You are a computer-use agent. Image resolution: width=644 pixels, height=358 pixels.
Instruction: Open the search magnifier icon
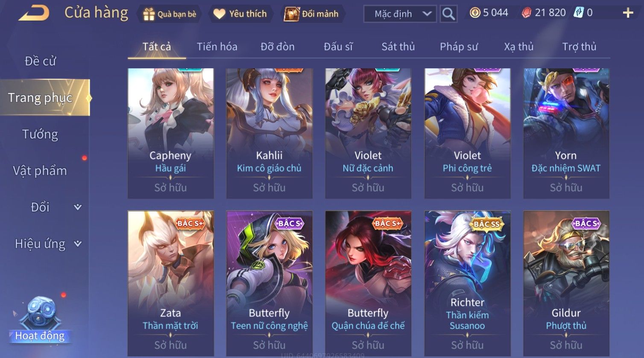click(x=448, y=14)
